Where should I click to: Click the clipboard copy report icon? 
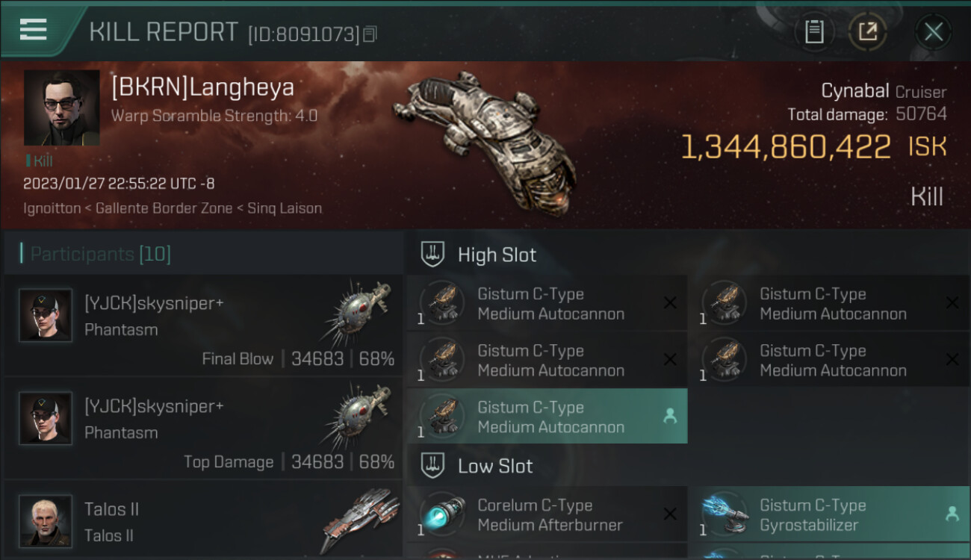(x=814, y=32)
